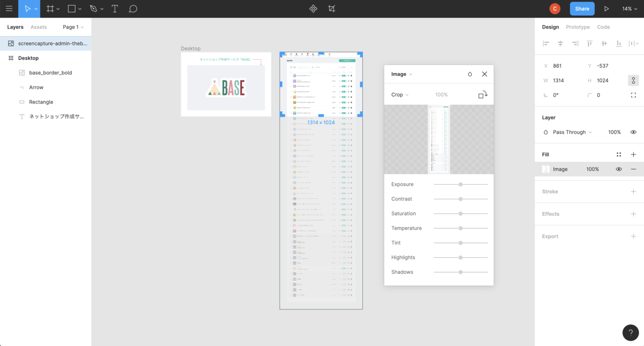Align selection to bottom

(x=618, y=44)
